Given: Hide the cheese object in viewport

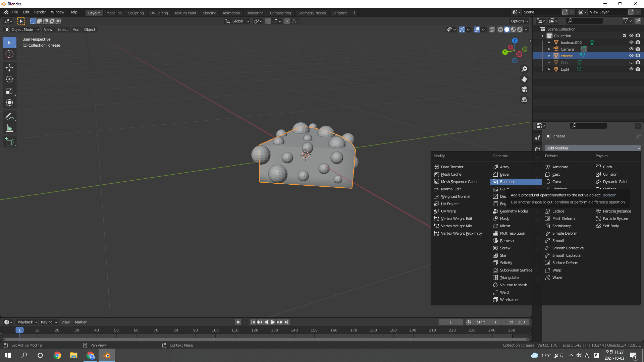Looking at the screenshot, I should (x=631, y=56).
